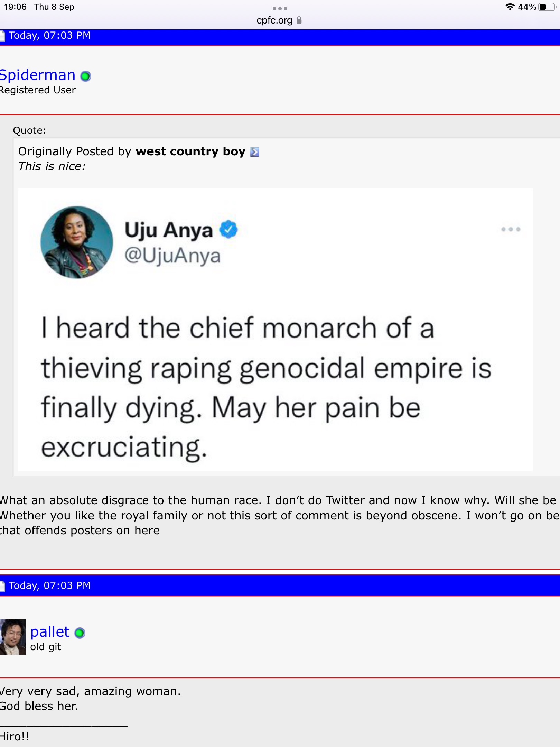Tap the @UjuAnya handle
This screenshot has width=560, height=747.
(x=172, y=256)
